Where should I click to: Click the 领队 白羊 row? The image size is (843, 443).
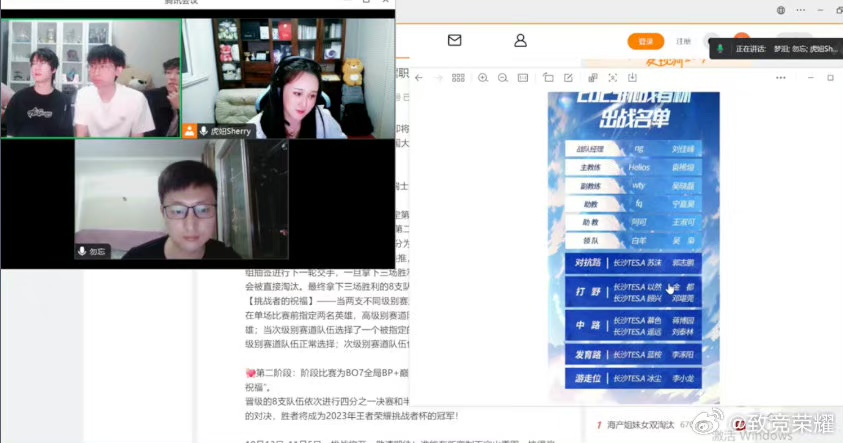click(x=633, y=241)
